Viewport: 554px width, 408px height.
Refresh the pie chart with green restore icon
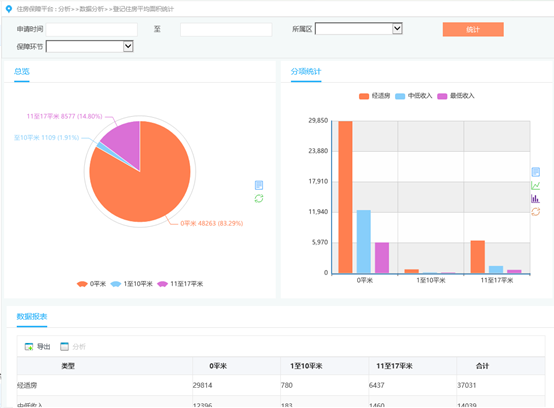[x=259, y=199]
